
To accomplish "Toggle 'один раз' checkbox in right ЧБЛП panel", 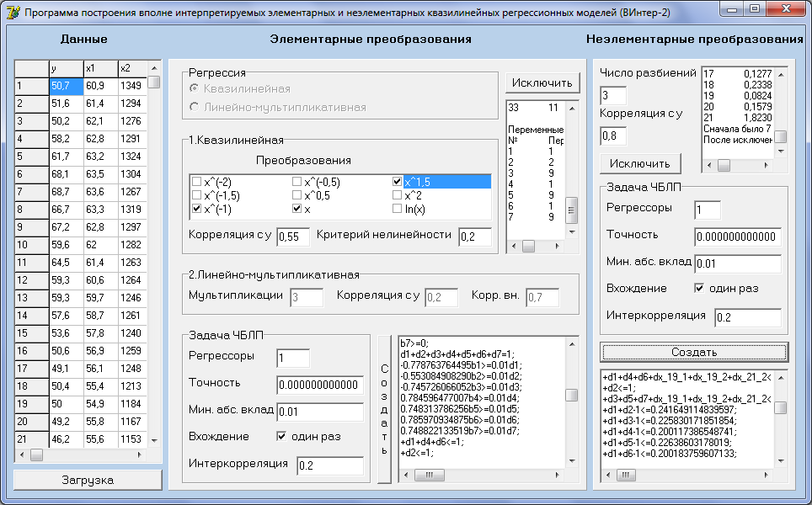I will 698,289.
